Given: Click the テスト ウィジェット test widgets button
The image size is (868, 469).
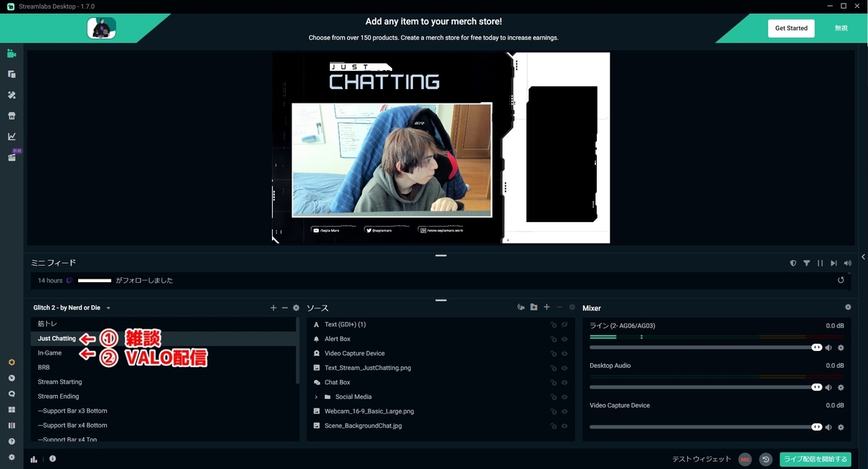Looking at the screenshot, I should (702, 459).
